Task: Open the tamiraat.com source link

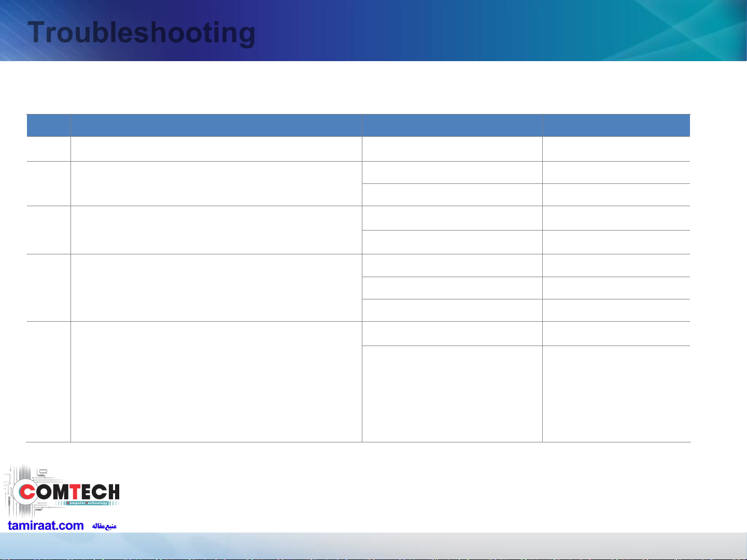Action: tap(46, 525)
